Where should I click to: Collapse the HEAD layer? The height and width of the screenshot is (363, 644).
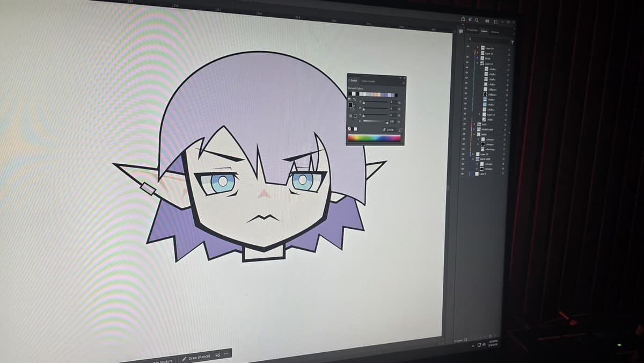coord(474,134)
